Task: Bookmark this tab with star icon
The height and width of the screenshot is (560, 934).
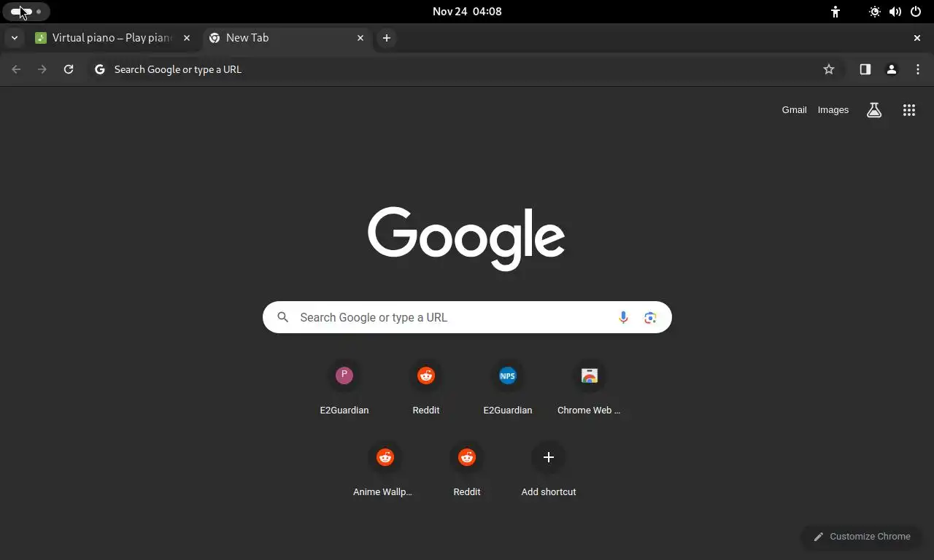Action: pyautogui.click(x=829, y=69)
